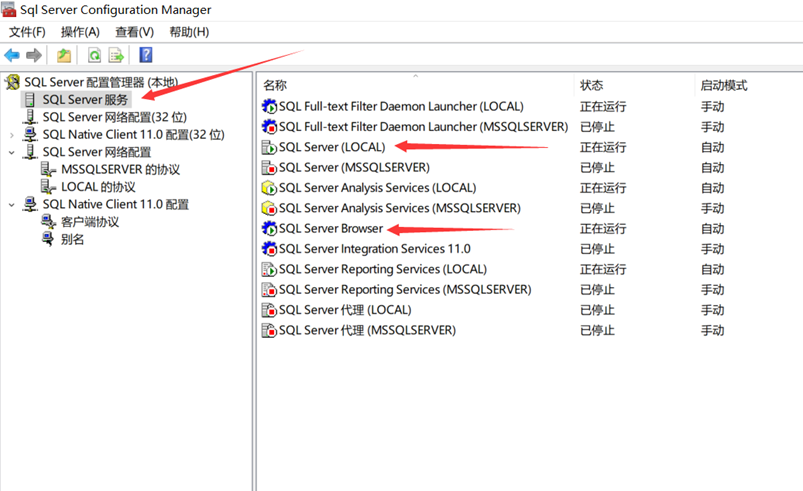Click icon of SQL Server 代理 (LOCAL)
Image resolution: width=803 pixels, height=491 pixels.
pos(269,310)
